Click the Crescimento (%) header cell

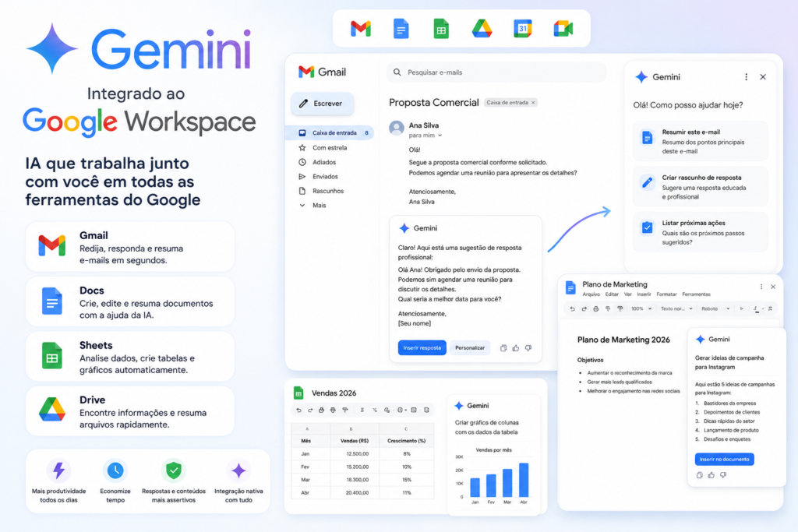[x=406, y=441]
